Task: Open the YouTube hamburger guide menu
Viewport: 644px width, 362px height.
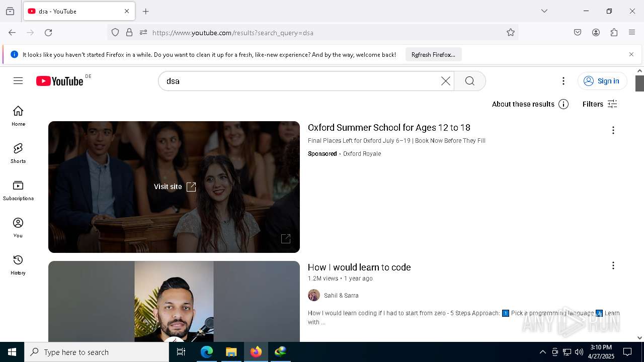Action: [x=18, y=81]
